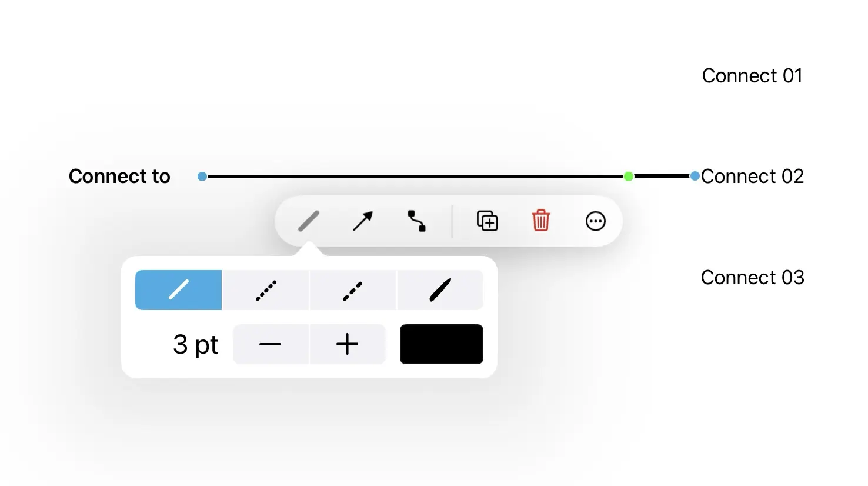Select the Connect 03 text label
This screenshot has width=868, height=486.
coord(752,277)
